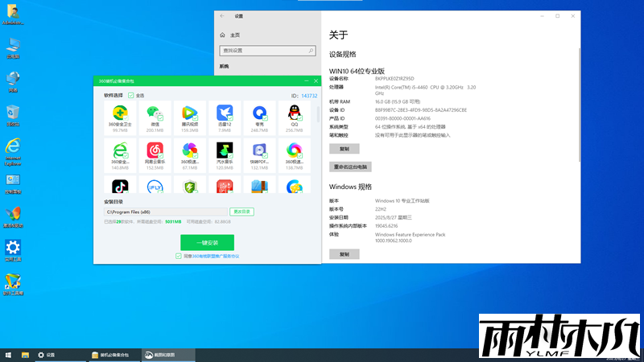
Task: Toggle the 全选 select-all checkbox
Action: pyautogui.click(x=130, y=95)
